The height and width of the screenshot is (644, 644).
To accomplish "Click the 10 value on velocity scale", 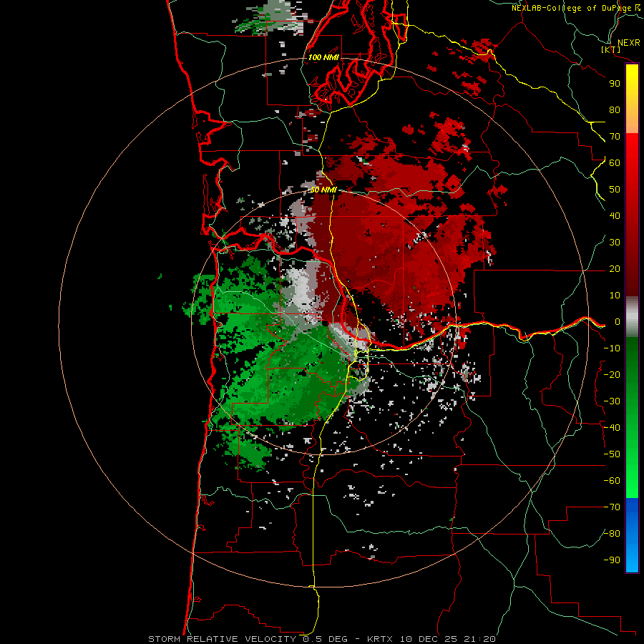I will (615, 296).
